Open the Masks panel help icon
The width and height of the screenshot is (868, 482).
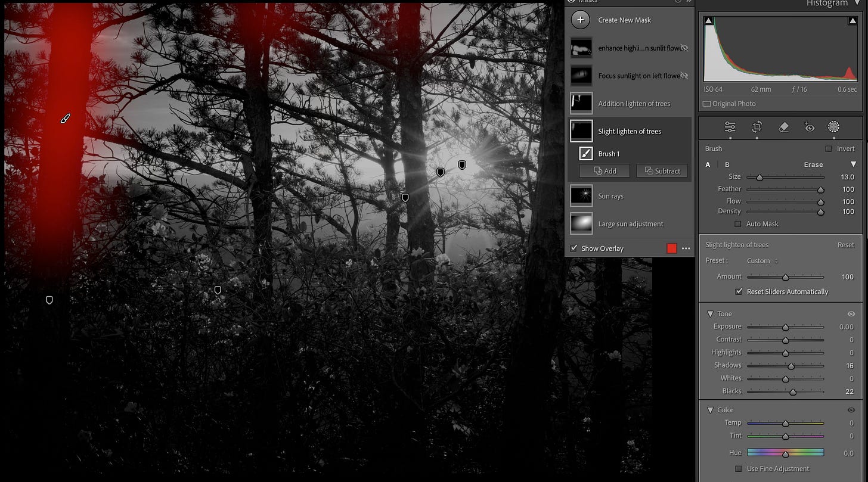pos(679,2)
